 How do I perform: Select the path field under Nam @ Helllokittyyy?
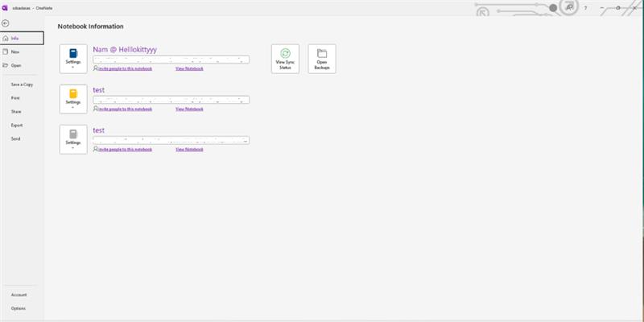171,60
